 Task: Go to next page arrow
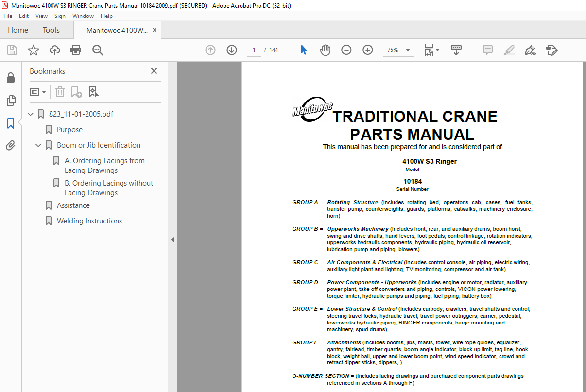click(x=232, y=50)
